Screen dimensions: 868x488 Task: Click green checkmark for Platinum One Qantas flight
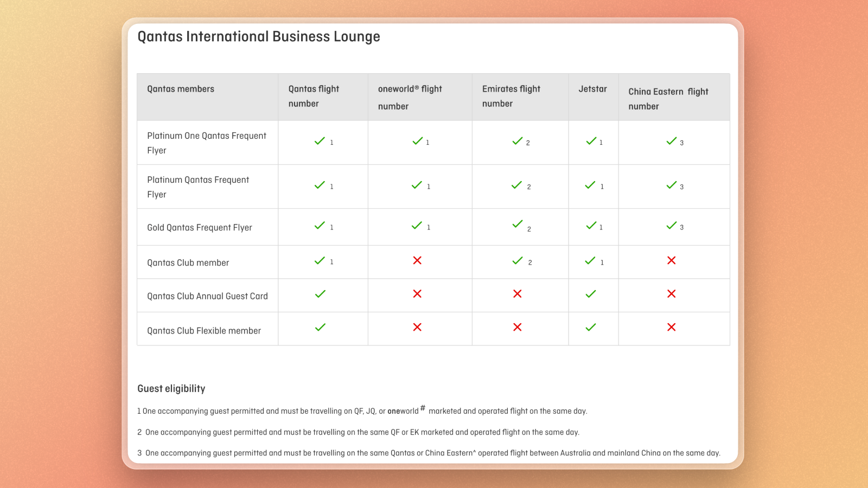pos(320,141)
